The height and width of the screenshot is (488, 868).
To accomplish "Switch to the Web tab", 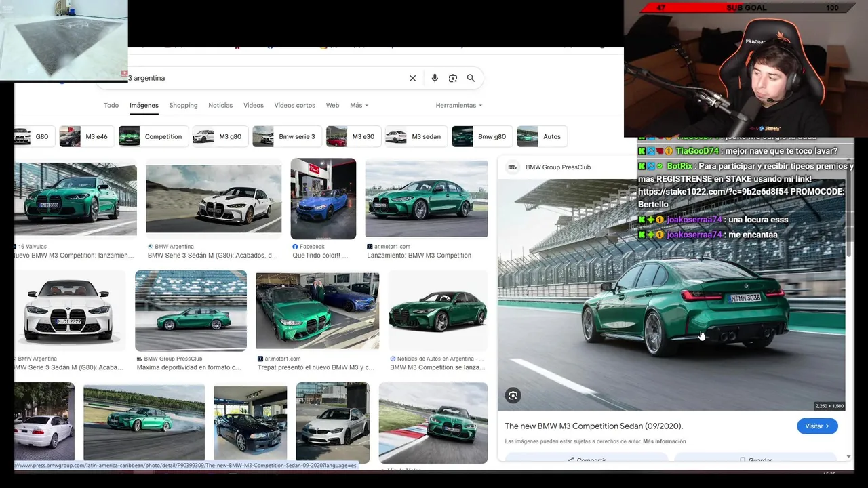I will click(332, 105).
